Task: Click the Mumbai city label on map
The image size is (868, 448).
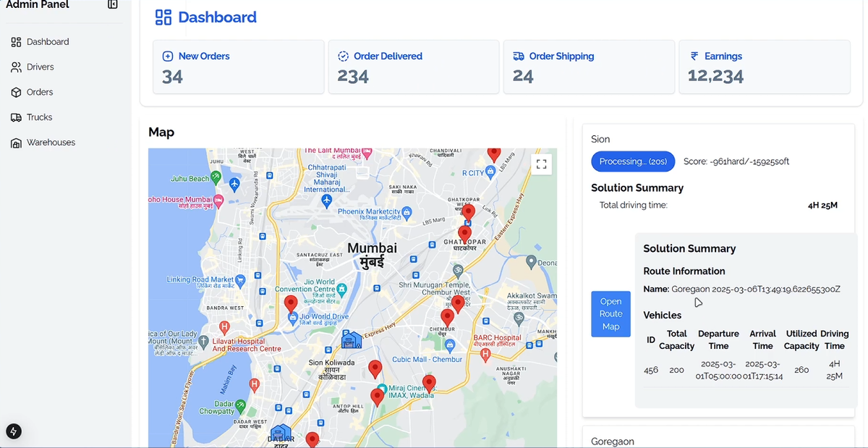Action: tap(372, 255)
